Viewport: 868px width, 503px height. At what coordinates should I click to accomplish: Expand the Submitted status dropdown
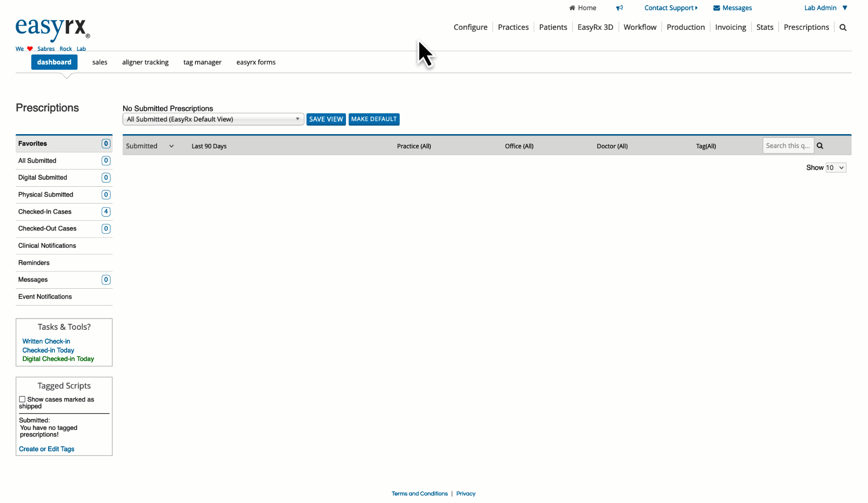point(150,146)
